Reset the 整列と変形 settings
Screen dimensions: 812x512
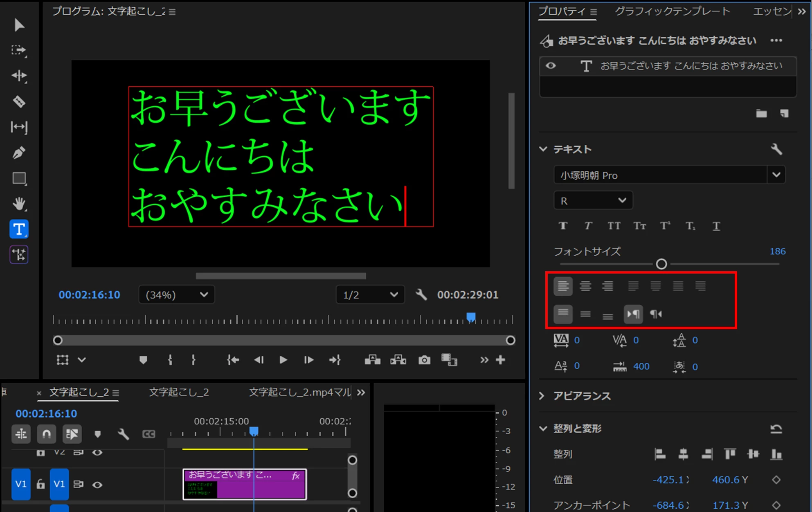pyautogui.click(x=776, y=429)
